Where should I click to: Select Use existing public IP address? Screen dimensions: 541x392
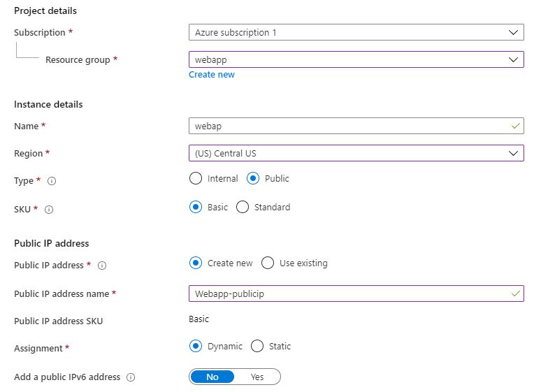(x=268, y=263)
